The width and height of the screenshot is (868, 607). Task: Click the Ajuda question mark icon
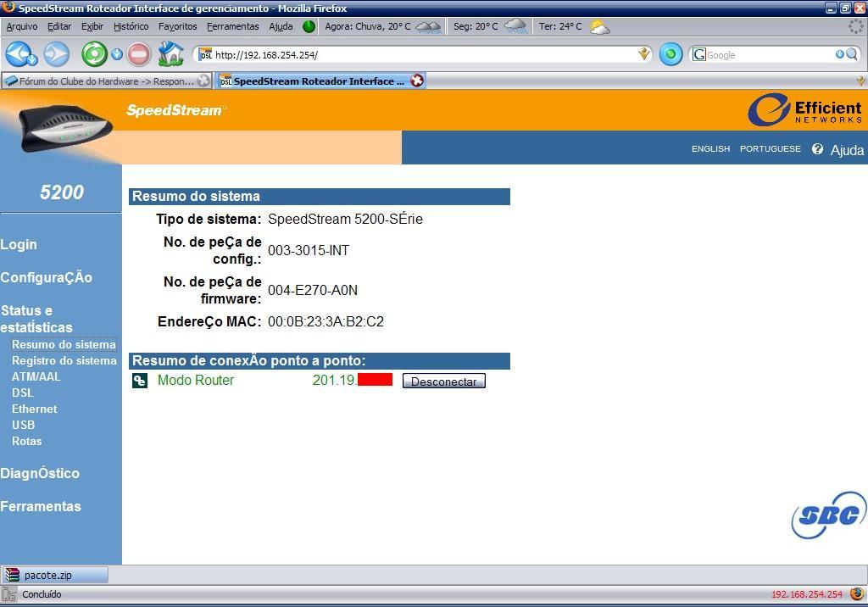click(818, 149)
